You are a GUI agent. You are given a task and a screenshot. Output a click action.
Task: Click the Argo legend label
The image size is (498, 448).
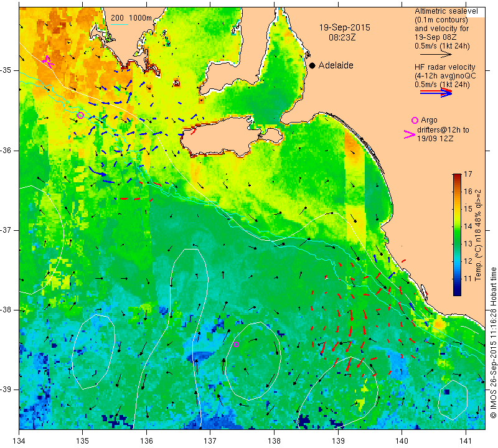click(x=429, y=120)
